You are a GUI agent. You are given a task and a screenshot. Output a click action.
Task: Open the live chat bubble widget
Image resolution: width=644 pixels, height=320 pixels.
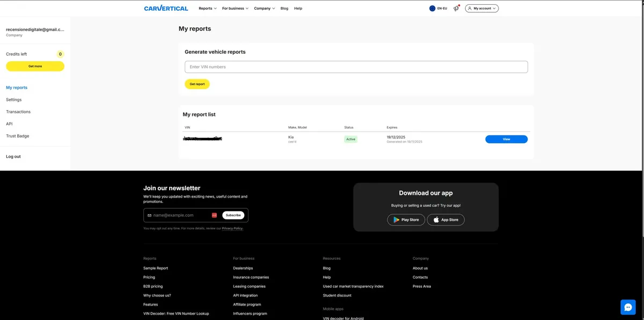click(x=628, y=307)
